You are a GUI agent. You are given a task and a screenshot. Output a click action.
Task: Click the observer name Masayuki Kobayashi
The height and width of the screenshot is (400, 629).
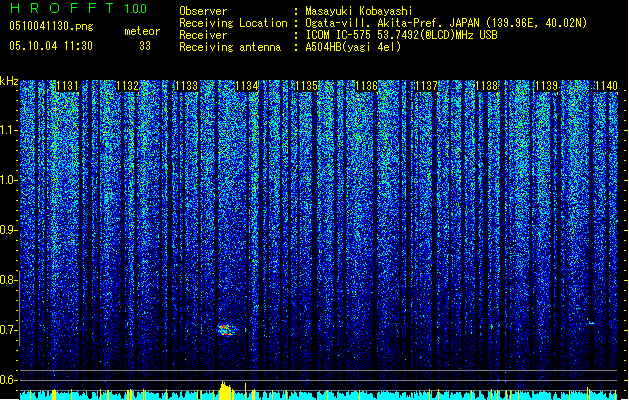[x=359, y=11]
